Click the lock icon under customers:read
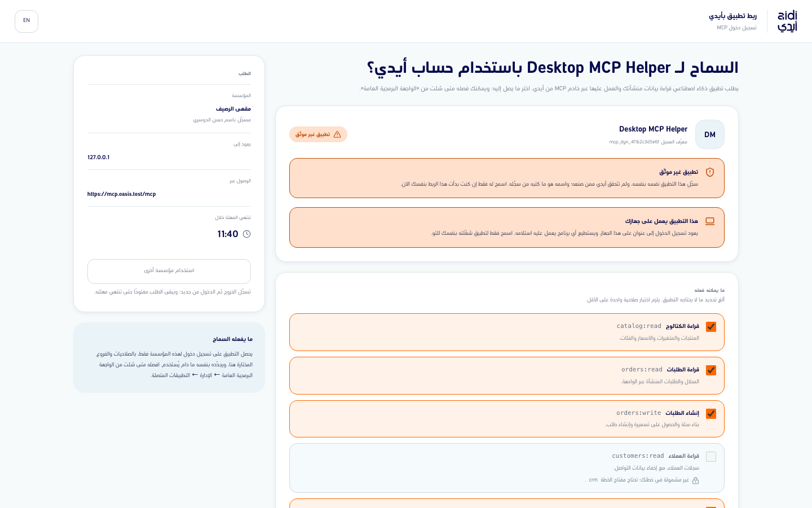This screenshot has height=508, width=812. (696, 480)
